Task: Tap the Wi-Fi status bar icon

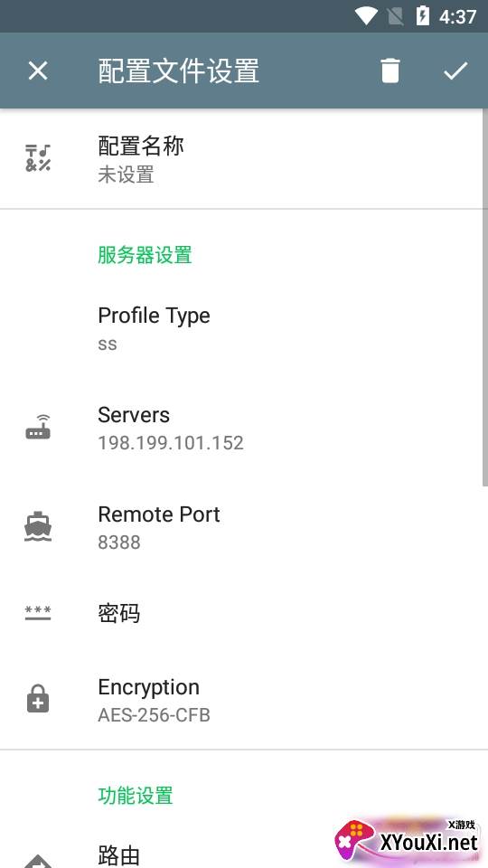Action: (x=366, y=15)
